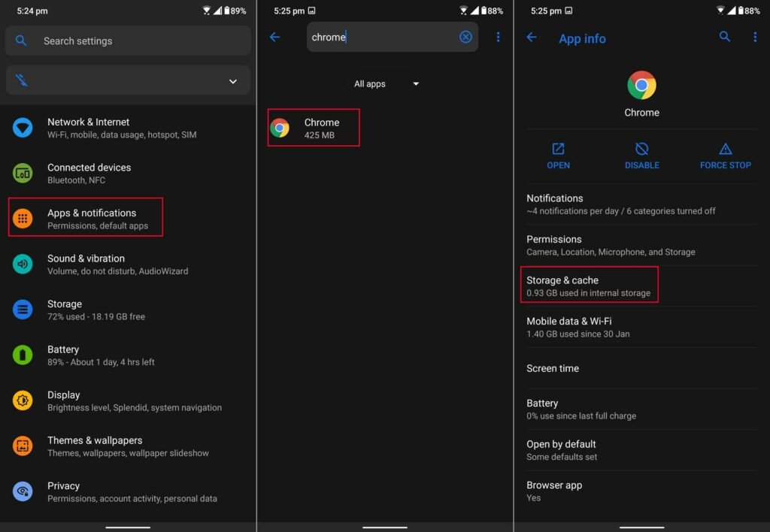Viewport: 770px width, 532px height.
Task: Tap Wi-Fi status icon on left screen
Action: 207,11
